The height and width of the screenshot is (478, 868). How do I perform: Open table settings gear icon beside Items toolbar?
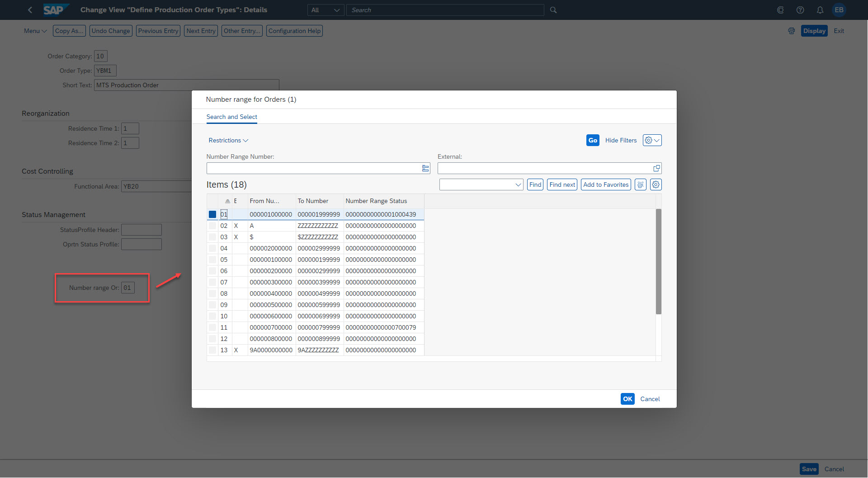click(656, 185)
